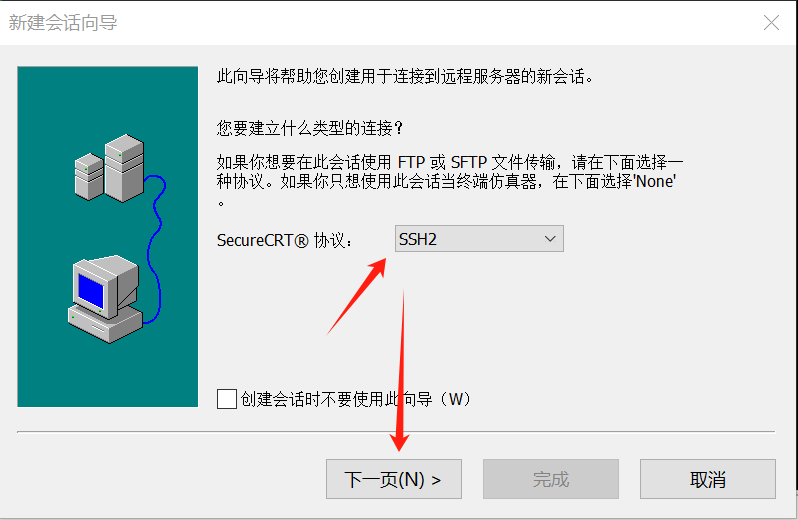Open the SSH2 protocol combo box
798x520 pixels.
pyautogui.click(x=479, y=239)
